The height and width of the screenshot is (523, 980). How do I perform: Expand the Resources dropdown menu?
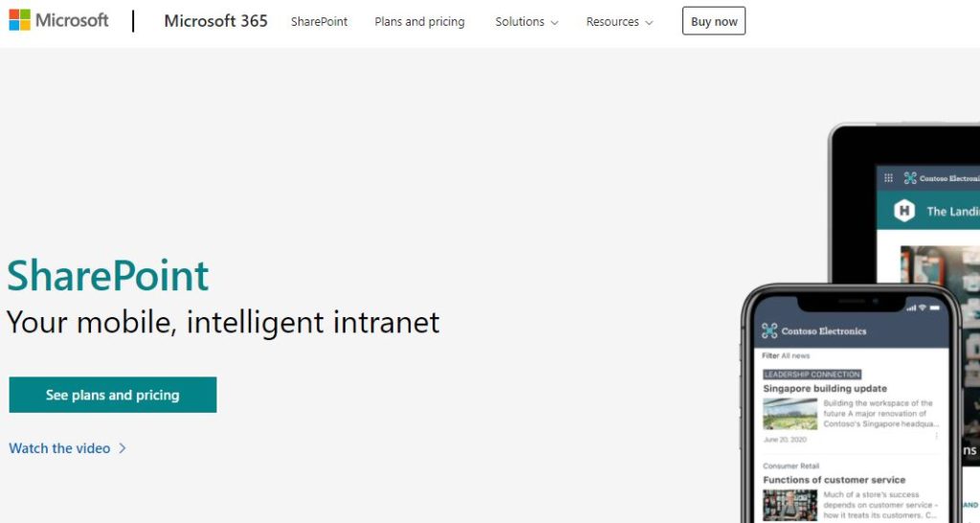pyautogui.click(x=619, y=21)
